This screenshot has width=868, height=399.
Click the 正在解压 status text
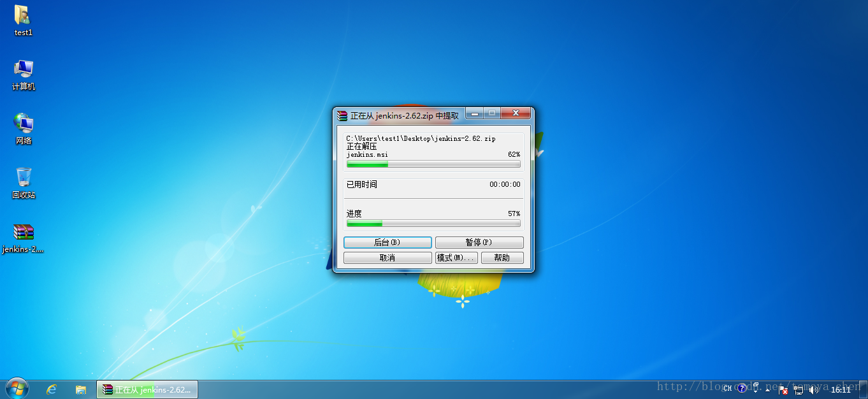tap(361, 147)
